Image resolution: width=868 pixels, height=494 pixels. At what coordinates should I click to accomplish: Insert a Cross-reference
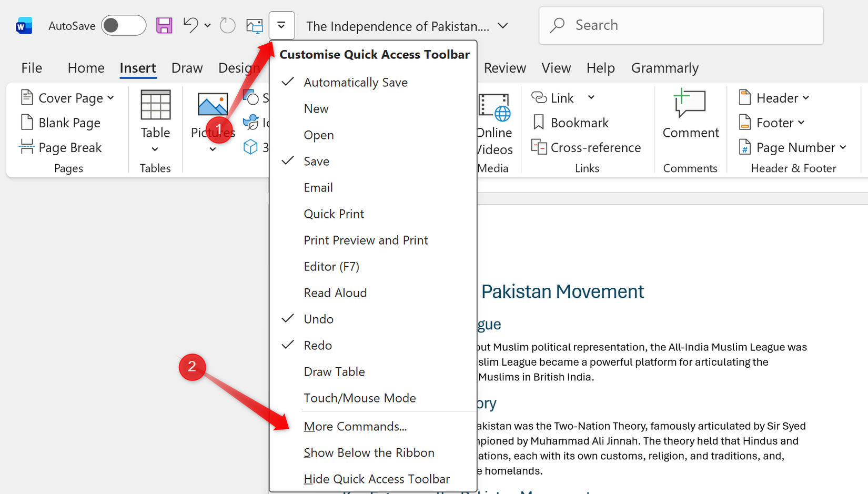587,148
